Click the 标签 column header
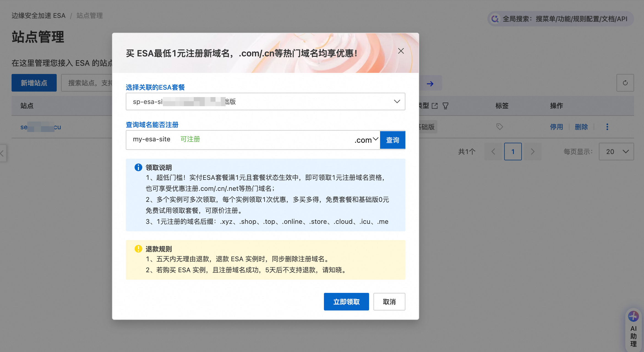The width and height of the screenshot is (644, 352). [502, 106]
